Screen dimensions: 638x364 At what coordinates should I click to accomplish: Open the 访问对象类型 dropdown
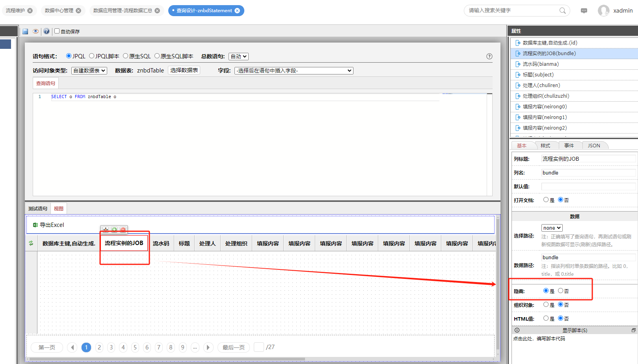(x=89, y=71)
